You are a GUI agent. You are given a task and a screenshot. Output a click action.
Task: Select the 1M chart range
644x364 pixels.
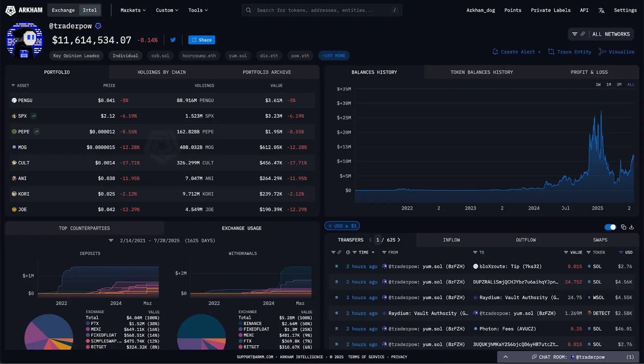coord(609,84)
